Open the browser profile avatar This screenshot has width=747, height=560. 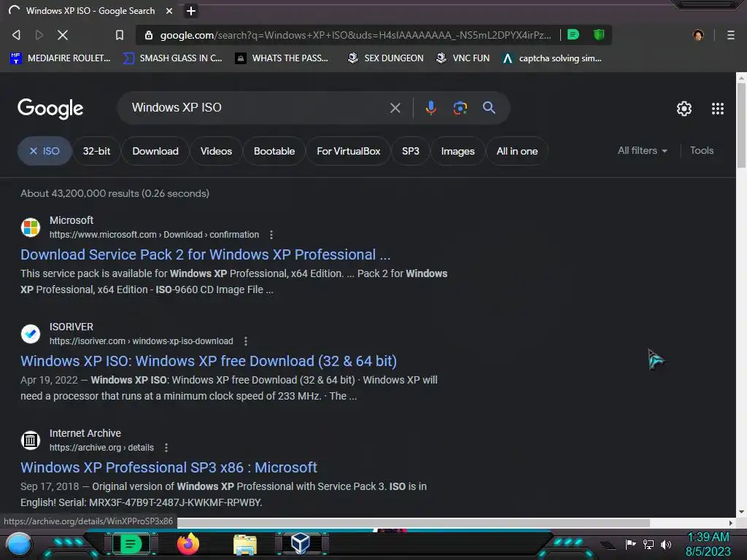point(698,35)
